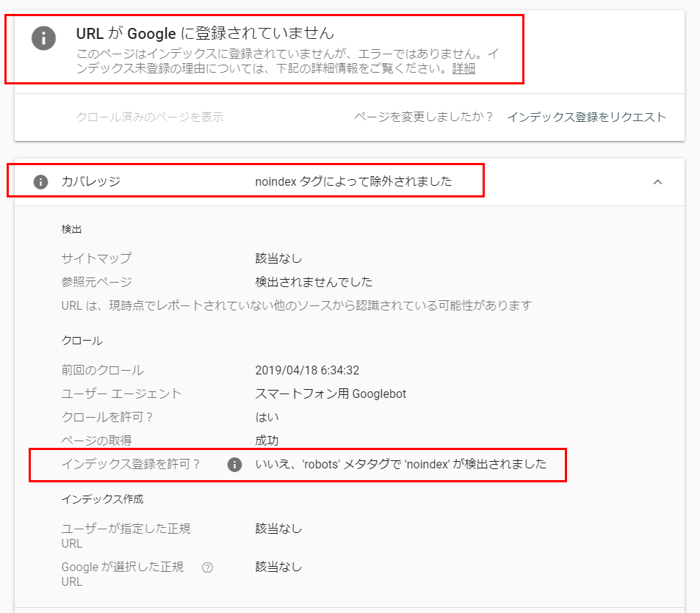This screenshot has height=613, width=700.
Task: Click the 参照元ページ label
Action: 96,282
